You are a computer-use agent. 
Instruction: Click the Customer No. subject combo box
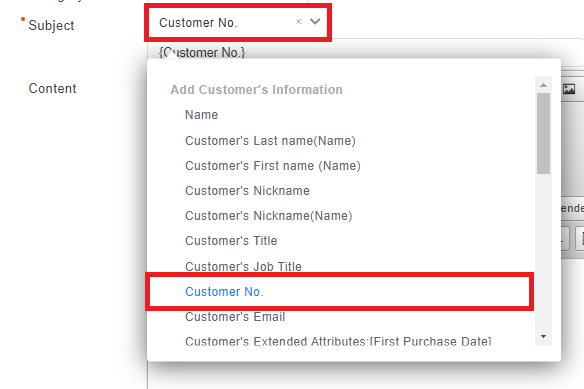point(238,22)
